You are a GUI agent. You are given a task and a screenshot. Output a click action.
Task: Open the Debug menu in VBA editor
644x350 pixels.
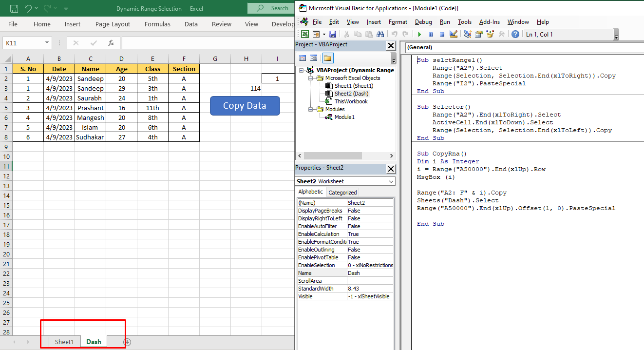coord(423,22)
